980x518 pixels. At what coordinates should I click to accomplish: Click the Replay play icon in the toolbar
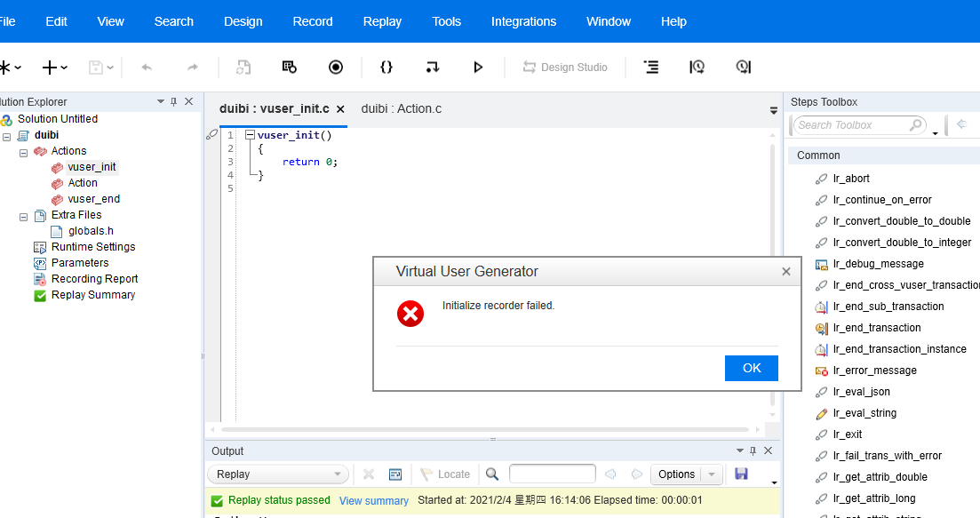478,67
